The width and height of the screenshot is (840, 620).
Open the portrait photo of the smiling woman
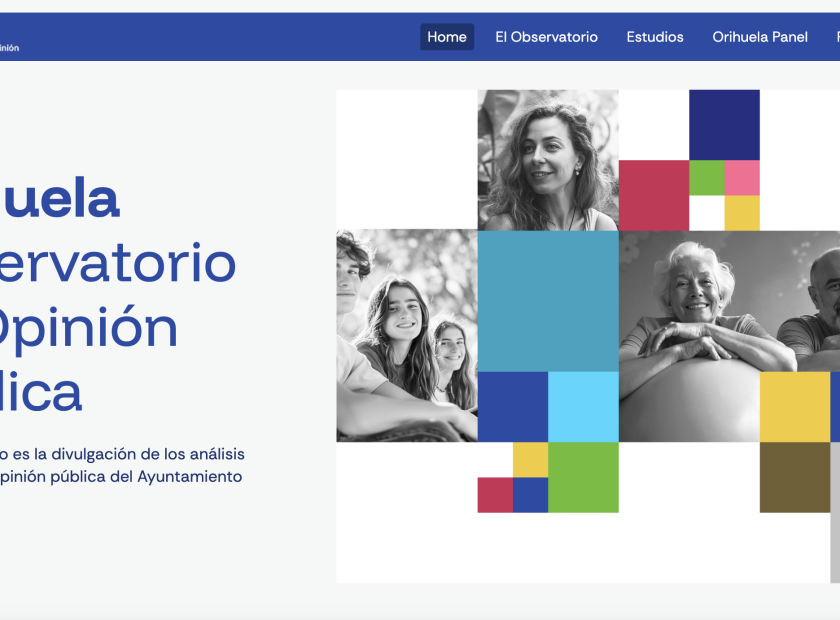click(547, 160)
